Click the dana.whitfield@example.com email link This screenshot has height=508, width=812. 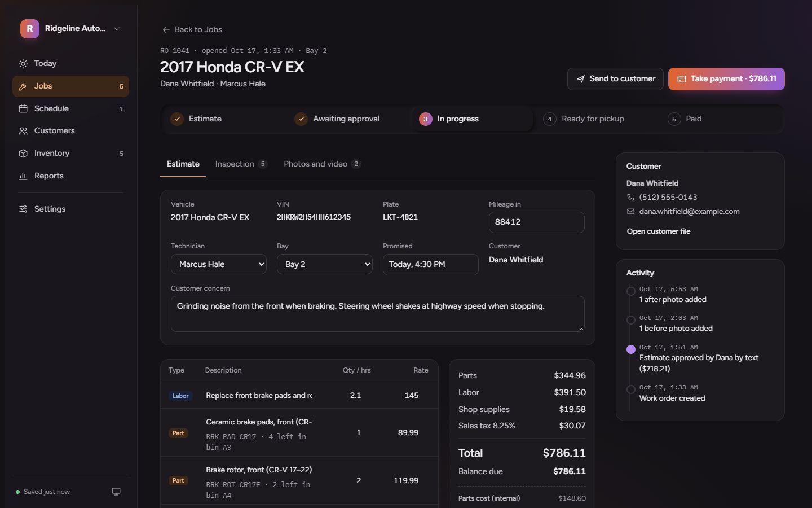coord(689,212)
